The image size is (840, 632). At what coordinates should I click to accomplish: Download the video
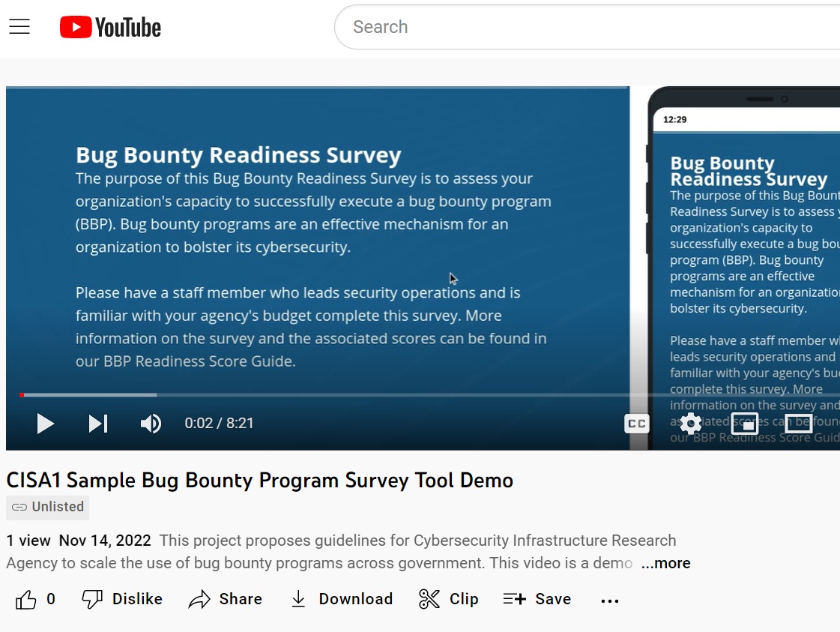pyautogui.click(x=342, y=599)
